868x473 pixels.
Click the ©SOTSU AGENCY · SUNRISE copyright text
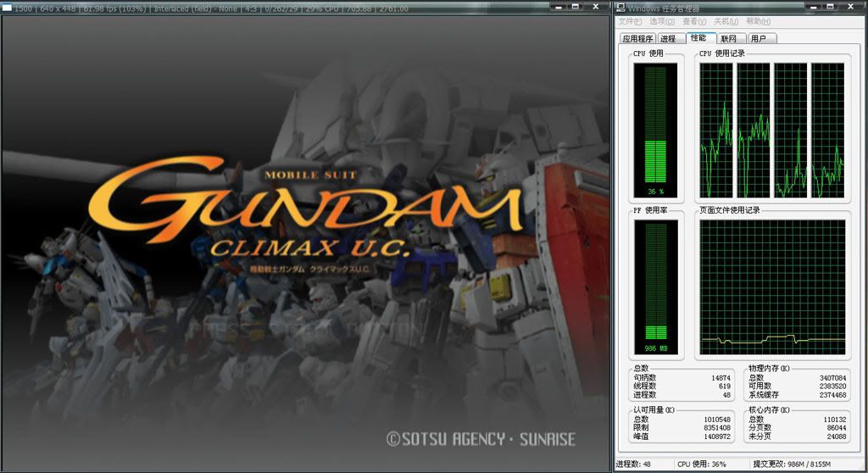pyautogui.click(x=481, y=439)
